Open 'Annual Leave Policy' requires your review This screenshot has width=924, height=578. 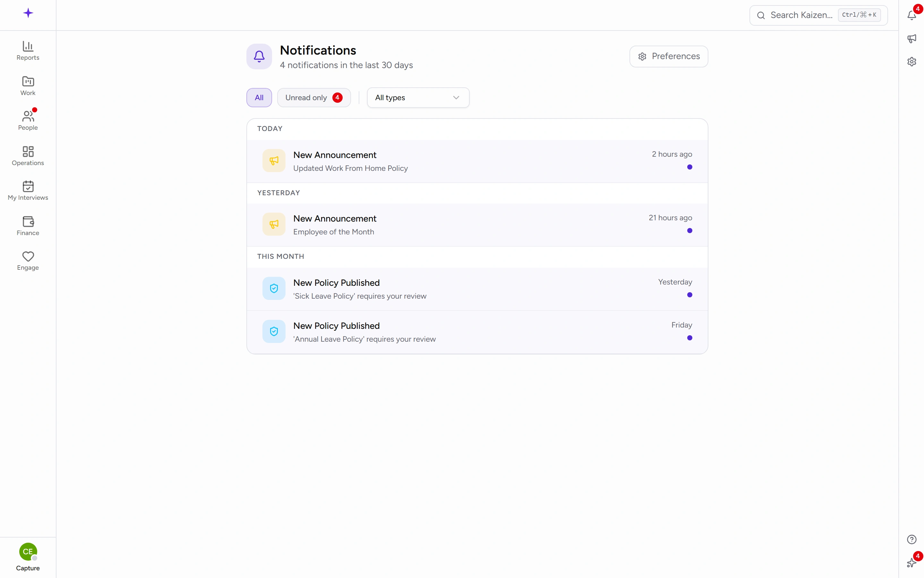click(477, 332)
